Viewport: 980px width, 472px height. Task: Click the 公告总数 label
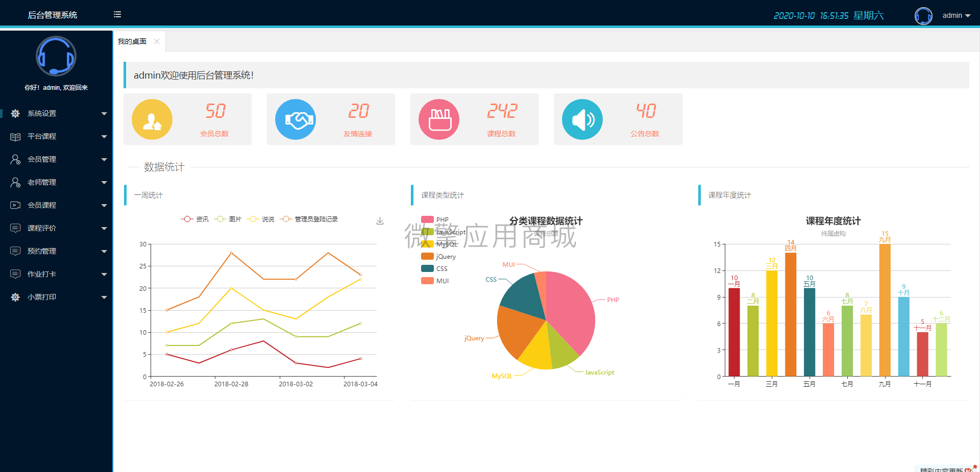(x=645, y=134)
